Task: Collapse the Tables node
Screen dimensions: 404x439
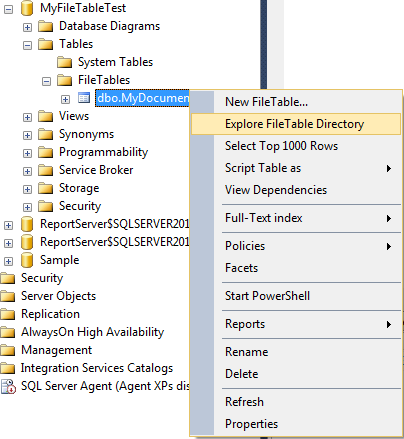Action: click(27, 45)
